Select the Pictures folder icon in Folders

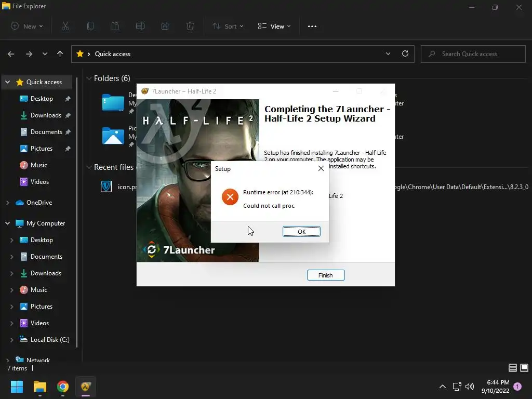[x=113, y=136]
